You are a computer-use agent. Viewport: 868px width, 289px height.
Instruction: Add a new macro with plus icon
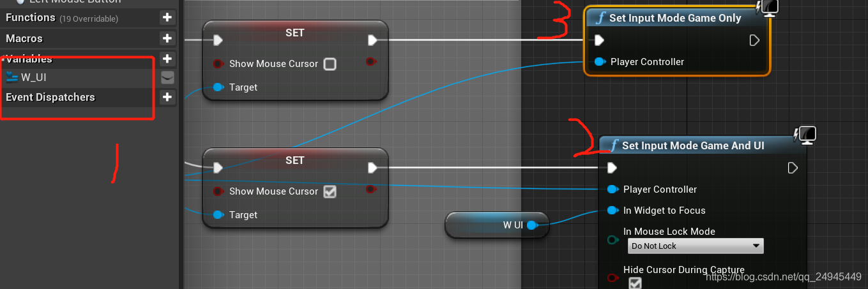tap(167, 38)
